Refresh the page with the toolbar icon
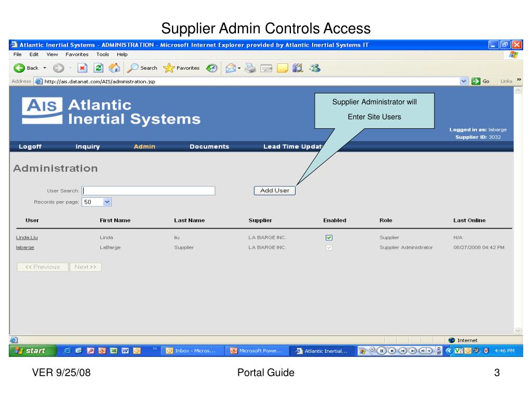Screen dimensions: 532x399 [x=98, y=68]
